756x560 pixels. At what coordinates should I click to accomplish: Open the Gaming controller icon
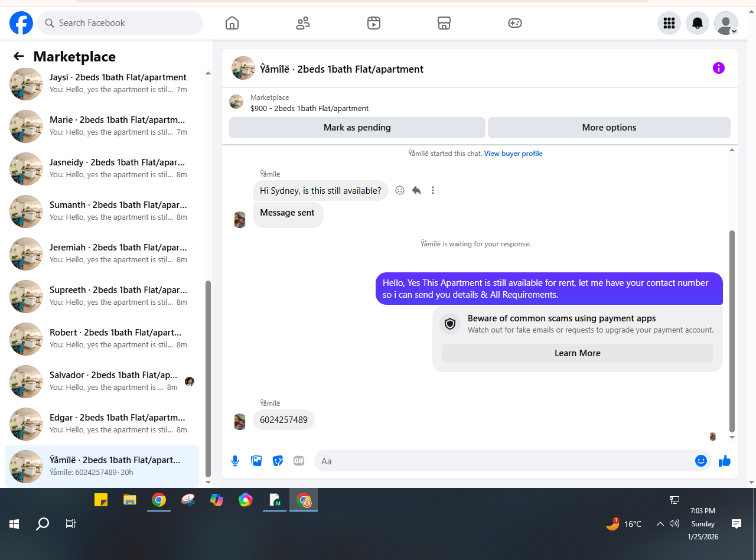pyautogui.click(x=515, y=23)
